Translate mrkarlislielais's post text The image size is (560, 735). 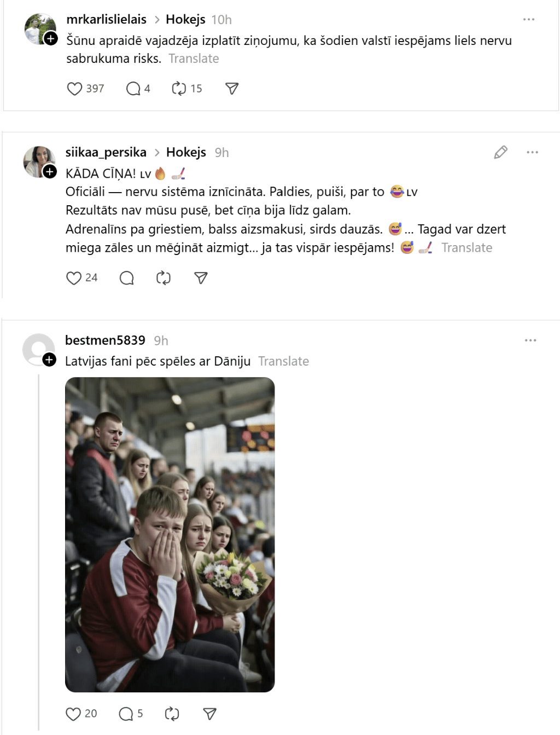[194, 59]
